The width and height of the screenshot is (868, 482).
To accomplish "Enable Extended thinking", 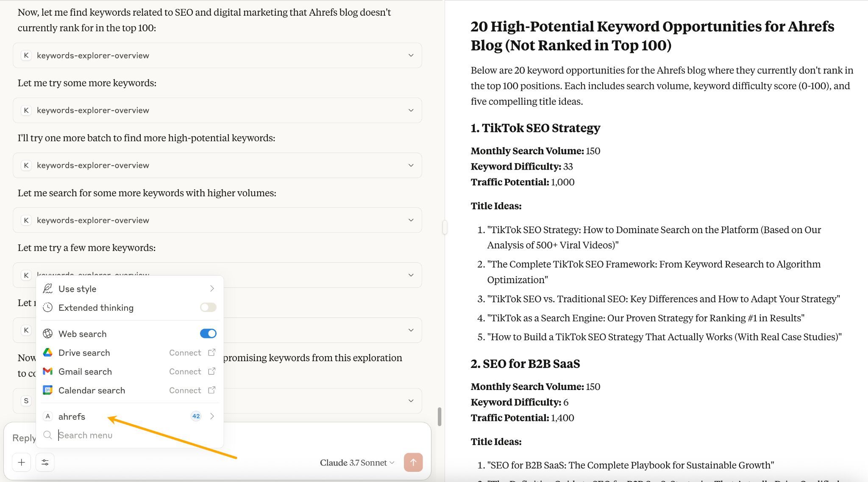I will 208,307.
